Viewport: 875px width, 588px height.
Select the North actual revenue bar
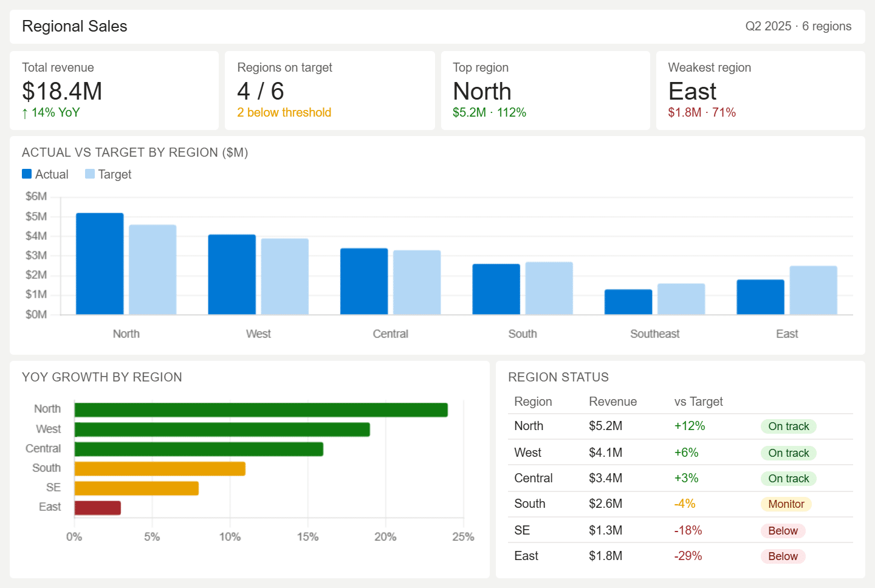(x=100, y=264)
